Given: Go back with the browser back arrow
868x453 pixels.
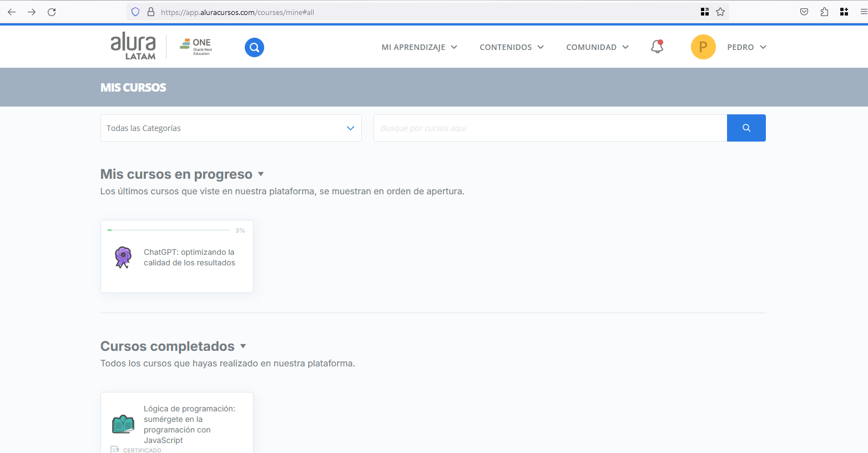Looking at the screenshot, I should click(x=12, y=12).
